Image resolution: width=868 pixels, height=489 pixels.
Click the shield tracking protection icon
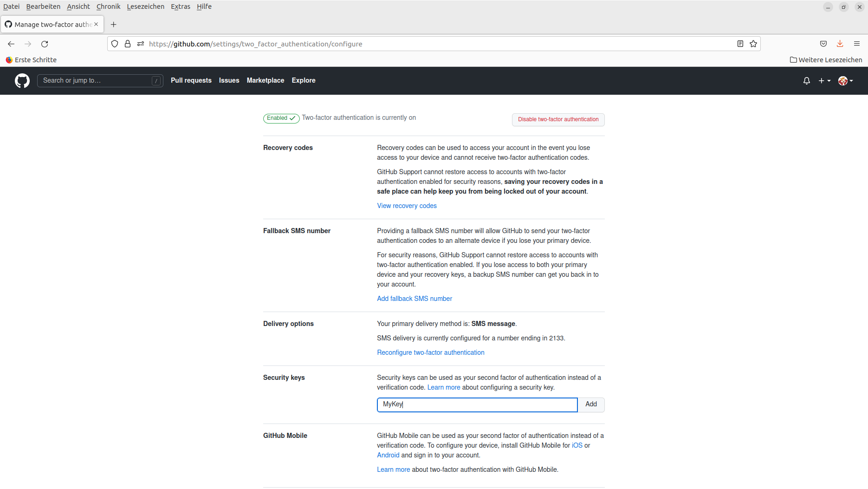tap(115, 44)
